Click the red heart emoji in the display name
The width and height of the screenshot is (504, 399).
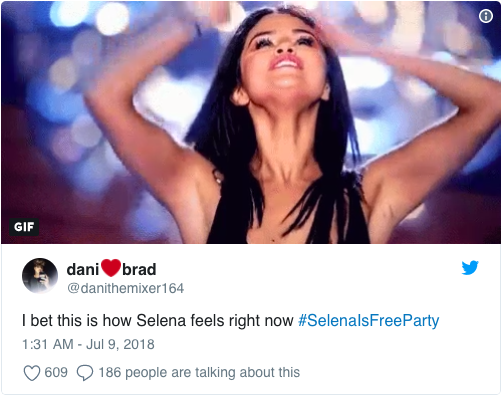click(111, 268)
